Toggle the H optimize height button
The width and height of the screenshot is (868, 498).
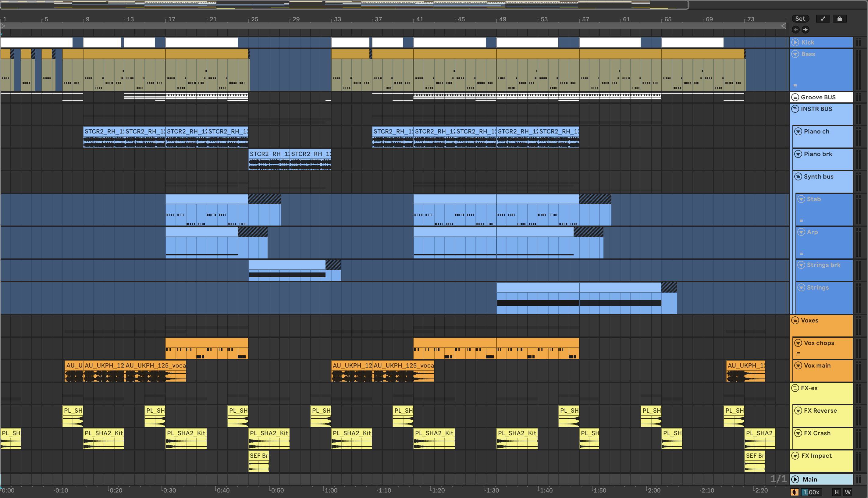(x=837, y=492)
